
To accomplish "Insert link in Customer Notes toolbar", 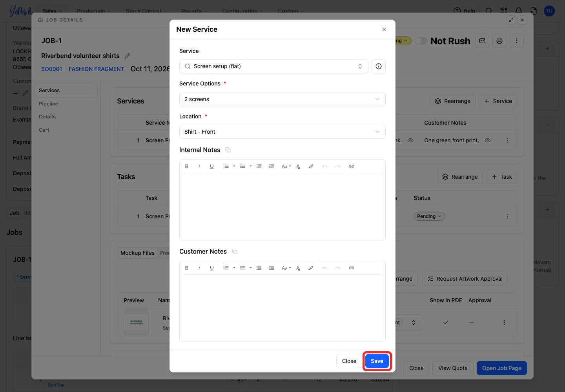I will click(x=352, y=268).
